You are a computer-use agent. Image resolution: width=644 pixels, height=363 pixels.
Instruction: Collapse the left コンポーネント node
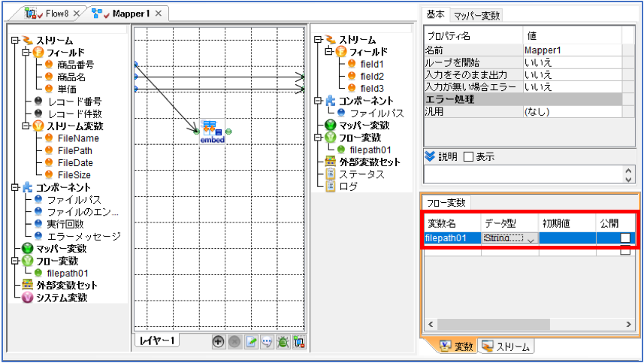(15, 188)
